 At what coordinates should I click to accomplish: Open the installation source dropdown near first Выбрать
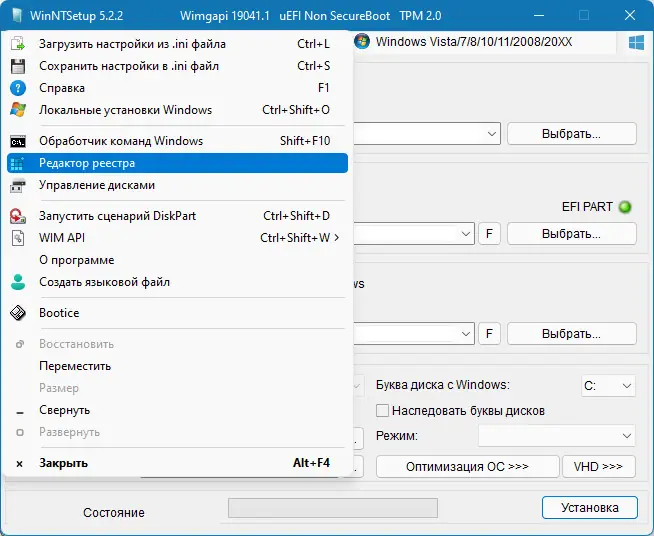[492, 134]
